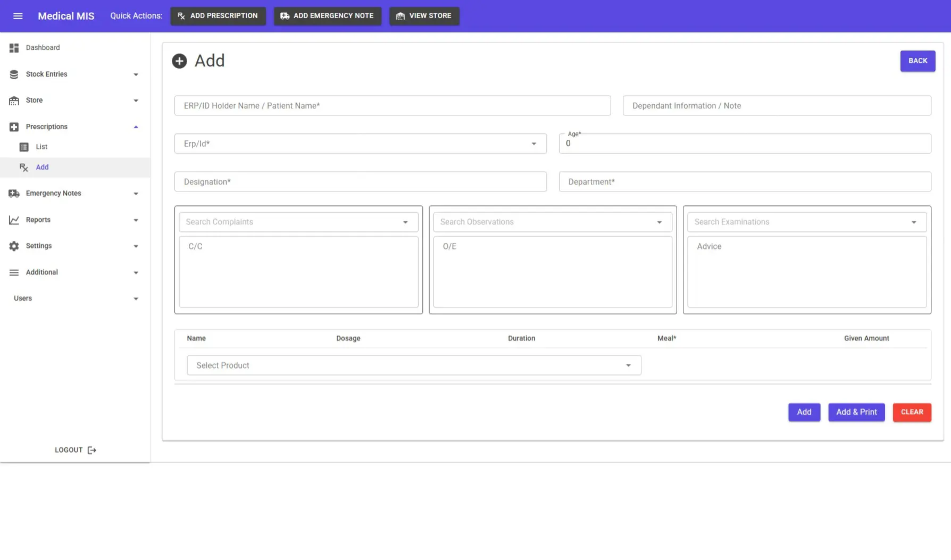Viewport: 951px width, 560px height.
Task: Expand the Search Examinations dropdown
Action: pyautogui.click(x=914, y=222)
